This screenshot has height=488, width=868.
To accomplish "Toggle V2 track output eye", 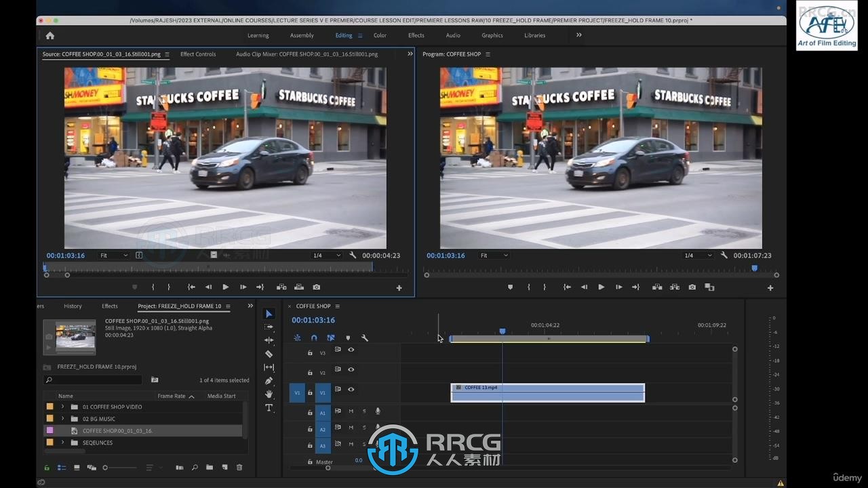I will [351, 369].
